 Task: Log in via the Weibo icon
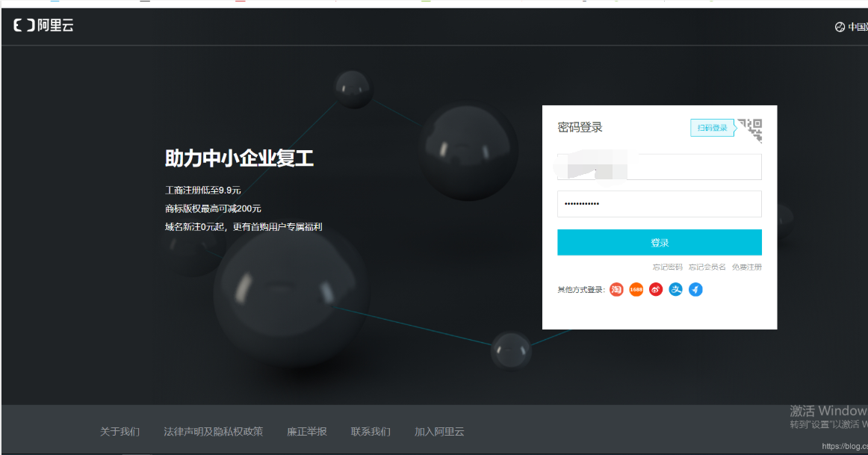pos(655,289)
